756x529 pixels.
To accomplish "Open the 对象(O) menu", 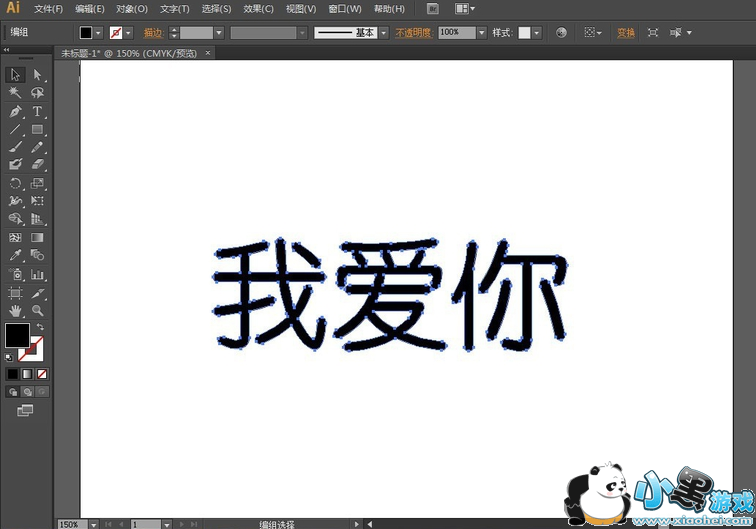I will coord(132,9).
